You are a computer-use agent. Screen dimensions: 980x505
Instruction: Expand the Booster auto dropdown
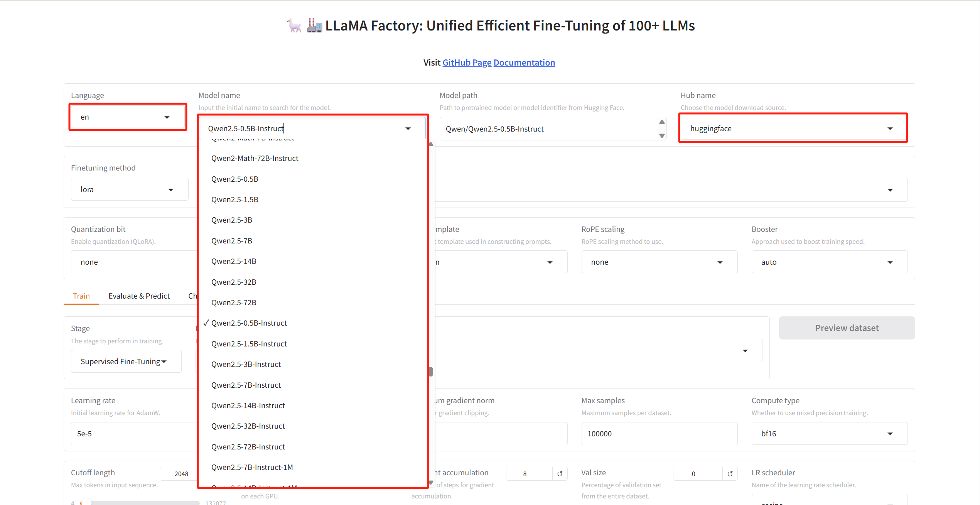point(829,262)
